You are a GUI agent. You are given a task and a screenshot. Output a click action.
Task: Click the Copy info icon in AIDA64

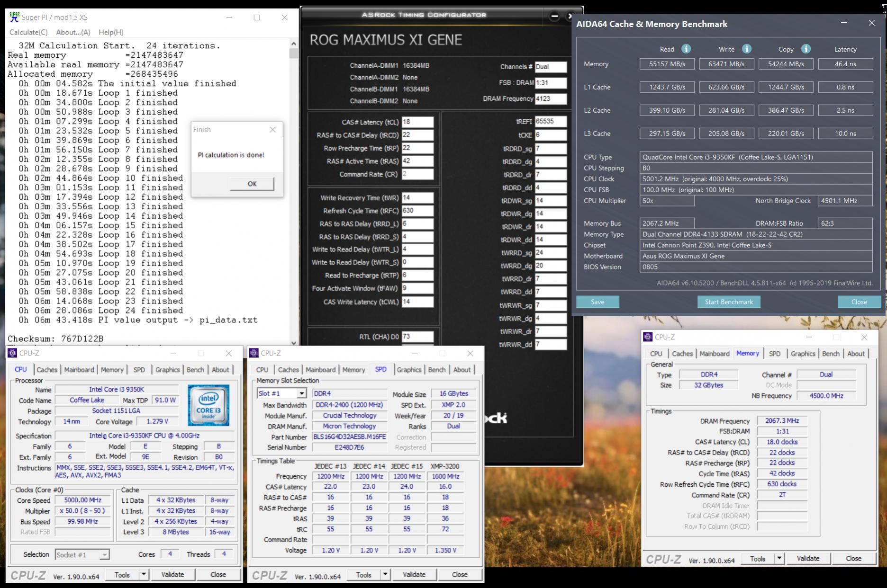(806, 49)
